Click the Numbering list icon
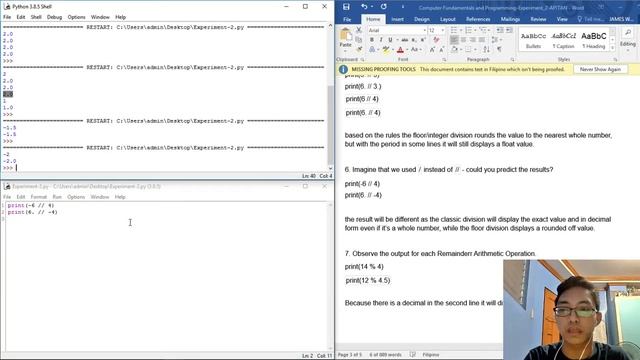 click(x=468, y=30)
